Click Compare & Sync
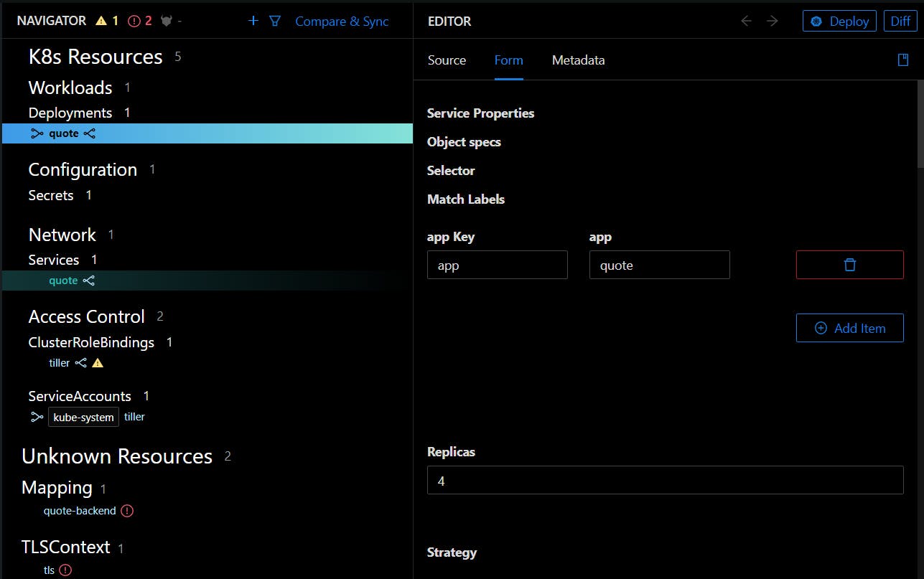 click(x=342, y=22)
